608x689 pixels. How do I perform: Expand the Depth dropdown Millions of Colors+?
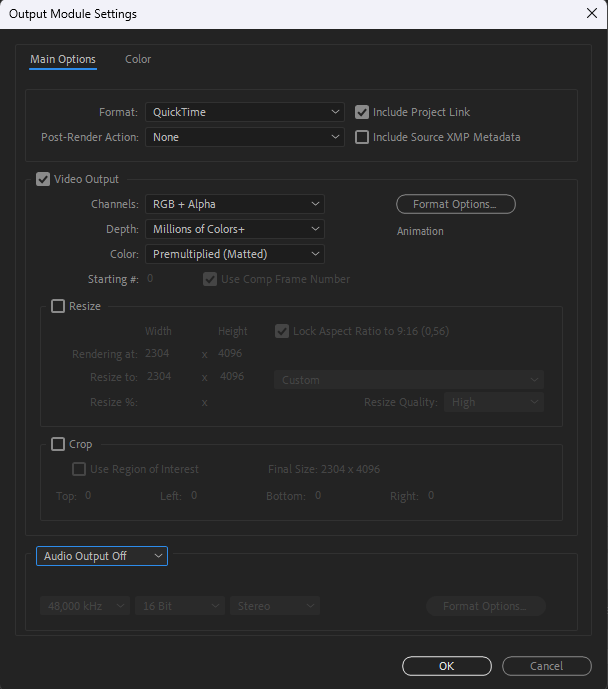(235, 229)
